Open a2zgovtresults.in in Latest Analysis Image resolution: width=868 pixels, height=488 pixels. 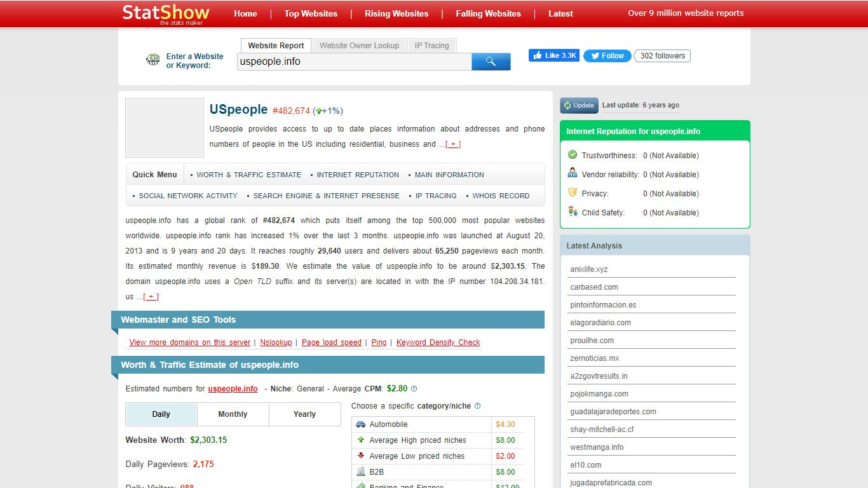coord(599,376)
